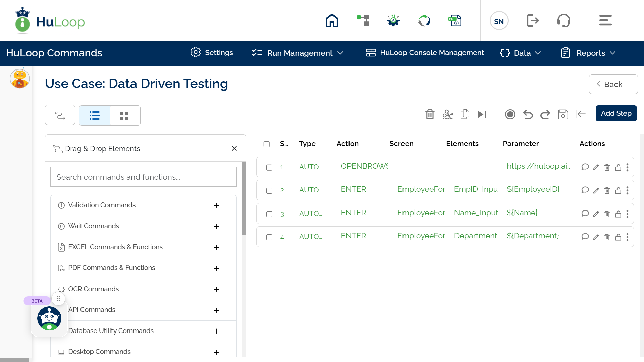Click the undo arrow in the toolbar
The height and width of the screenshot is (362, 644).
[528, 114]
